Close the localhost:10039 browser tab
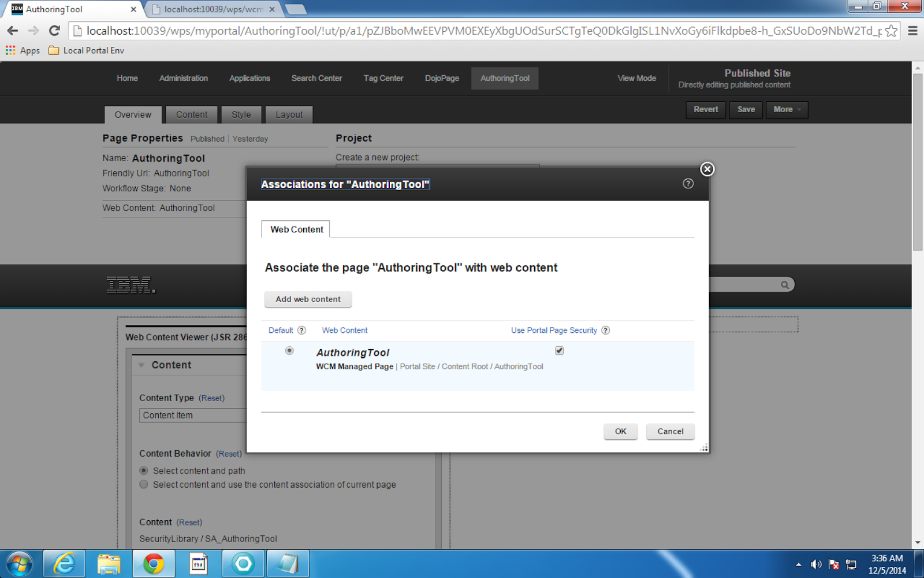 click(x=272, y=9)
